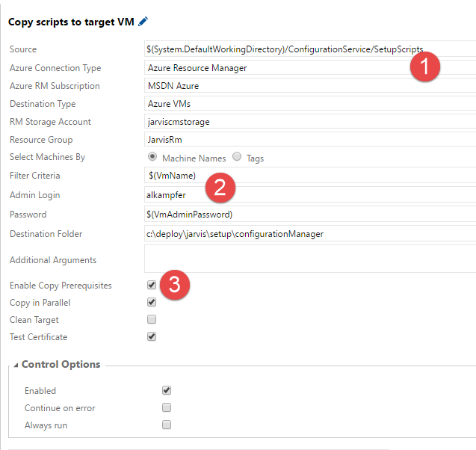
Task: Click the pencil edit icon beside task title
Action: point(143,22)
